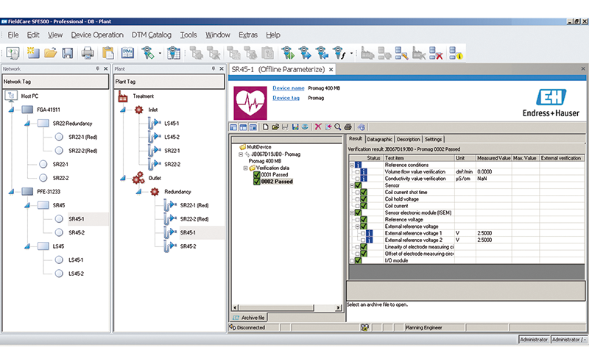
Task: Collapse the SR22 Redundancy node
Action: (27, 123)
